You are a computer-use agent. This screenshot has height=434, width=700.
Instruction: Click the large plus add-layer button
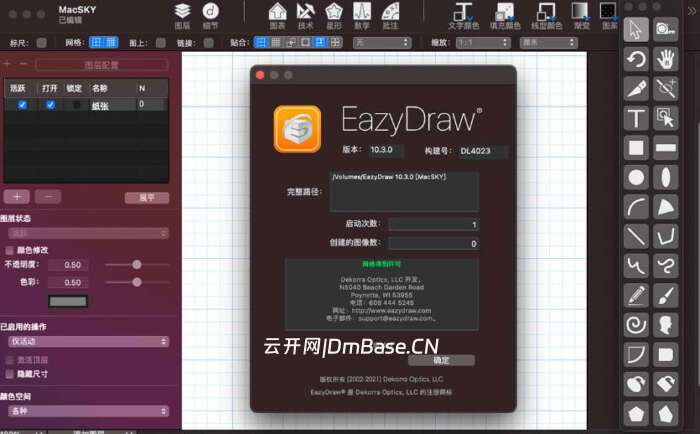point(17,196)
